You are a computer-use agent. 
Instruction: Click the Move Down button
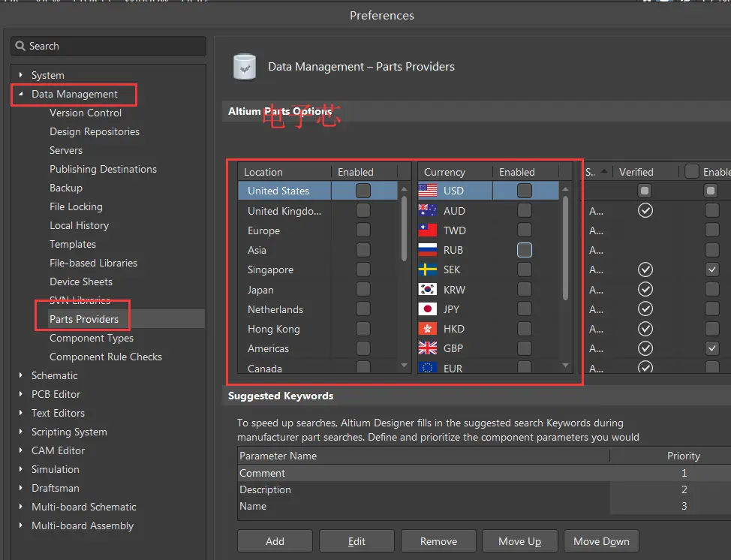coord(601,541)
